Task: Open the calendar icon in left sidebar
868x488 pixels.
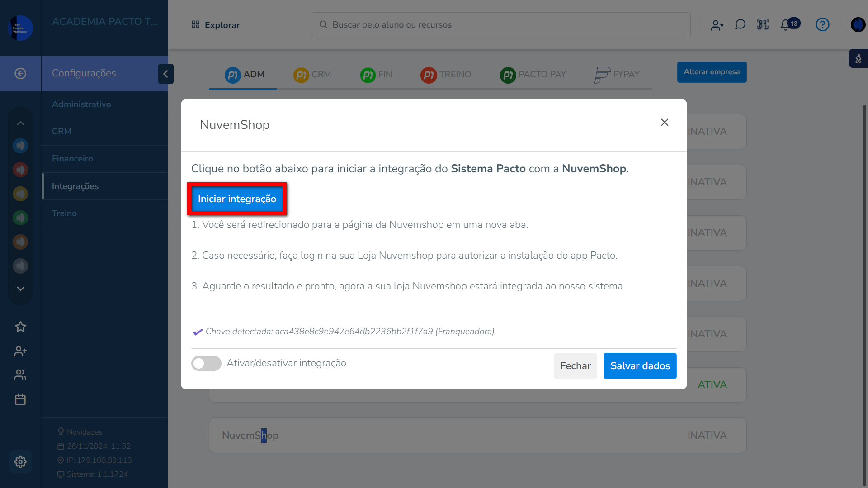Action: (x=20, y=400)
